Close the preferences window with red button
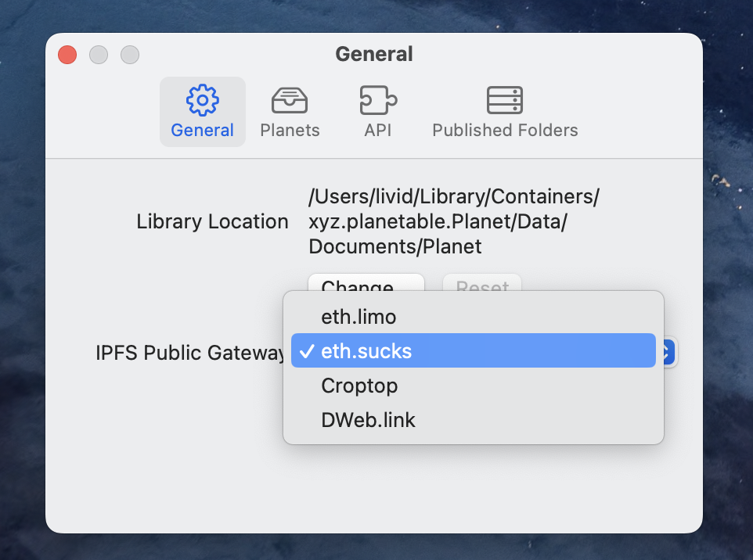Image resolution: width=753 pixels, height=560 pixels. coord(67,55)
